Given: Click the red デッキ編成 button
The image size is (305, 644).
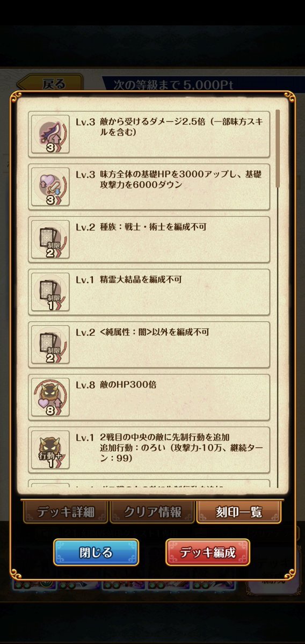Looking at the screenshot, I should 208,552.
